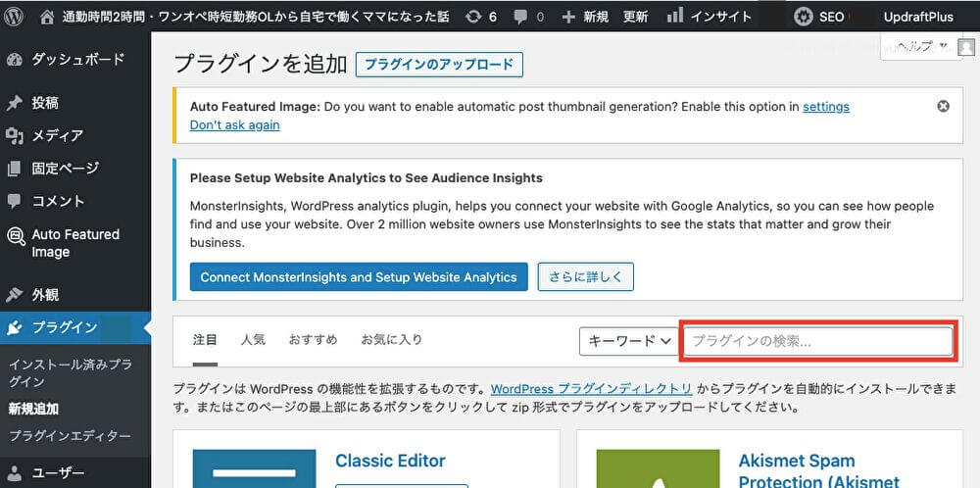Click the さらに詳しく button

(586, 276)
